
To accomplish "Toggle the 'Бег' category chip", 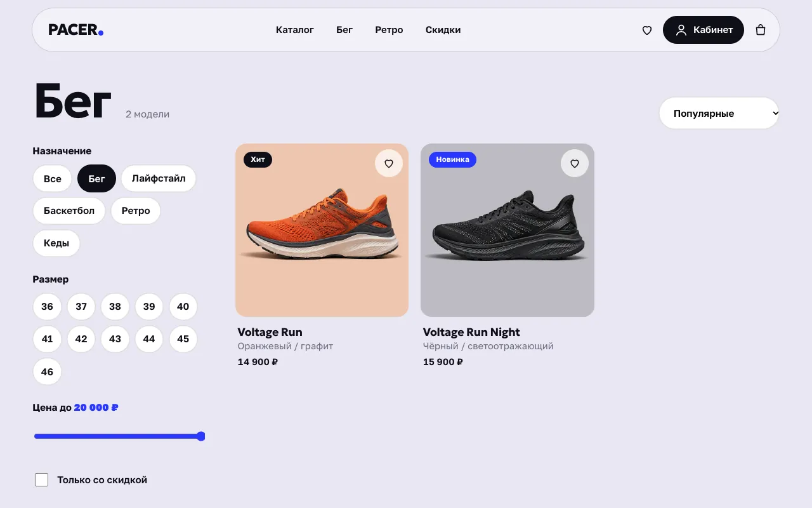I will click(x=96, y=178).
